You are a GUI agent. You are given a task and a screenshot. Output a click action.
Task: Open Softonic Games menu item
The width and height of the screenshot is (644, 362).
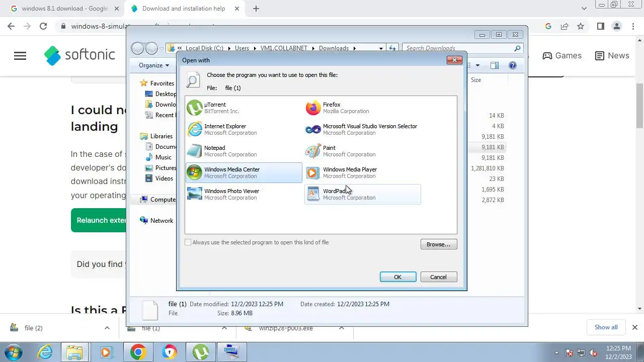pos(562,56)
